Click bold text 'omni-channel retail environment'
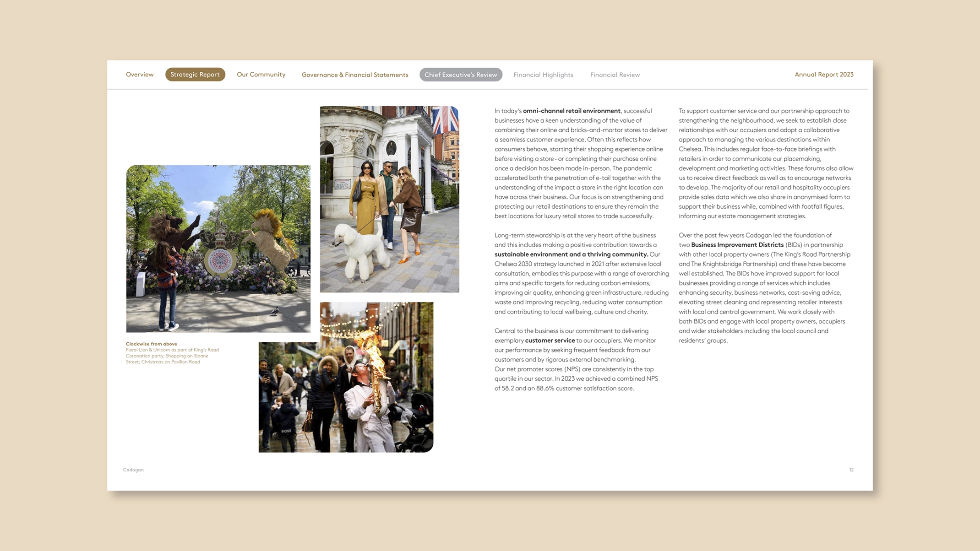This screenshot has width=980, height=551. [x=572, y=111]
